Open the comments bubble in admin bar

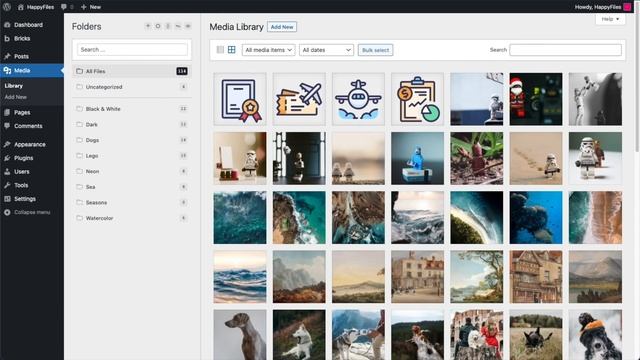[67, 7]
